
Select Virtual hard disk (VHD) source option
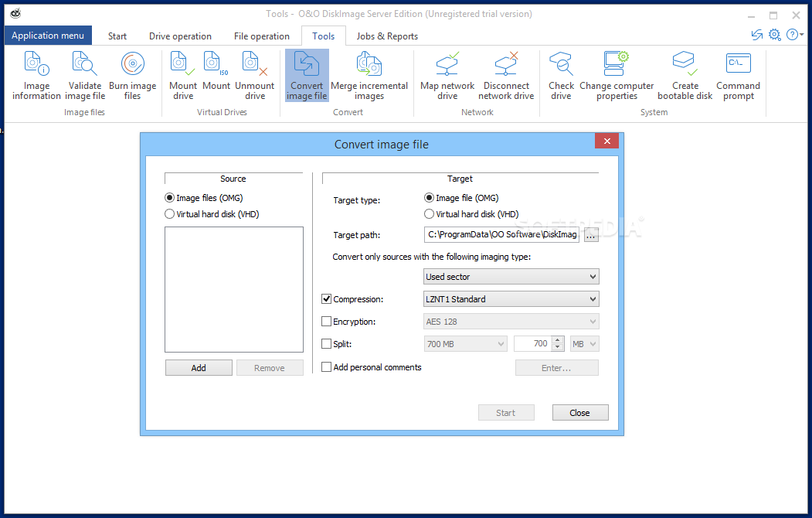(212, 214)
